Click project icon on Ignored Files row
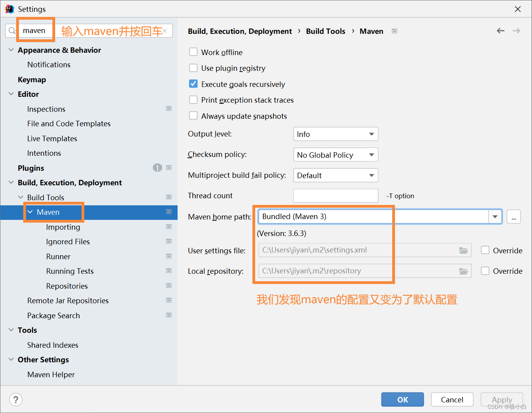Viewport: 532px width, 413px height. (169, 241)
